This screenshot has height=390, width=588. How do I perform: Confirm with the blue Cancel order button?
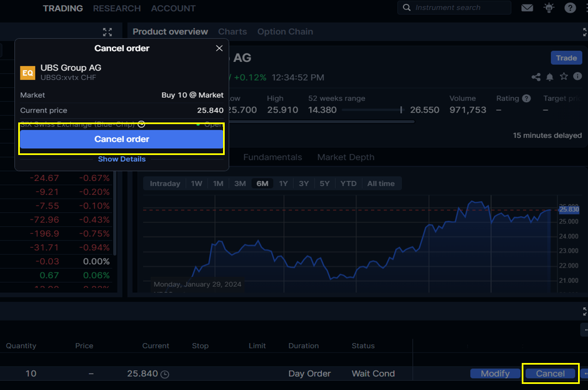click(121, 139)
